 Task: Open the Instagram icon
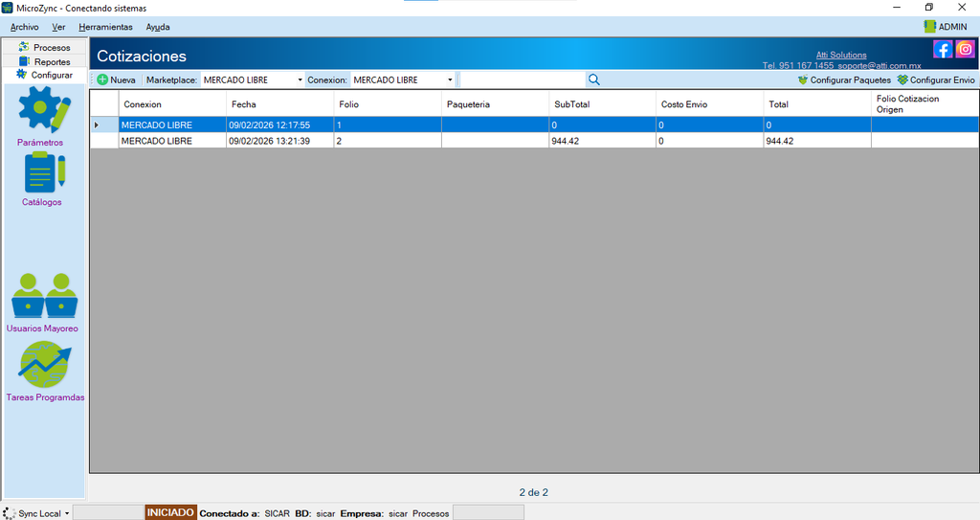click(x=965, y=49)
